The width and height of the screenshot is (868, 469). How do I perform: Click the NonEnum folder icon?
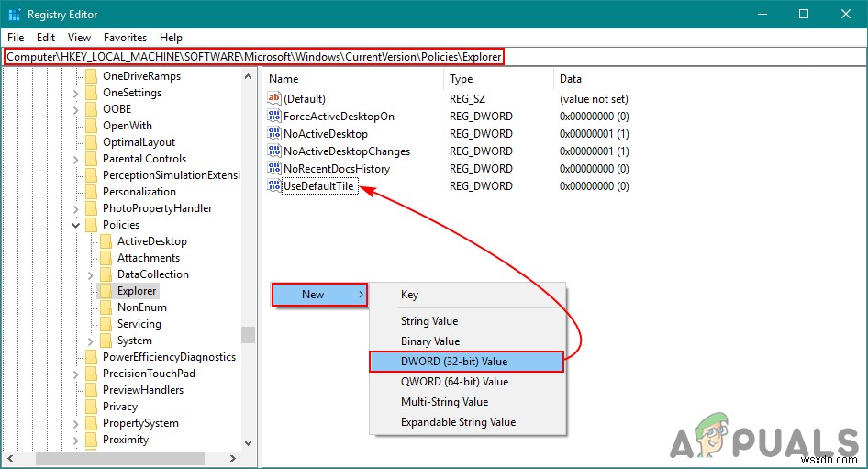point(106,307)
